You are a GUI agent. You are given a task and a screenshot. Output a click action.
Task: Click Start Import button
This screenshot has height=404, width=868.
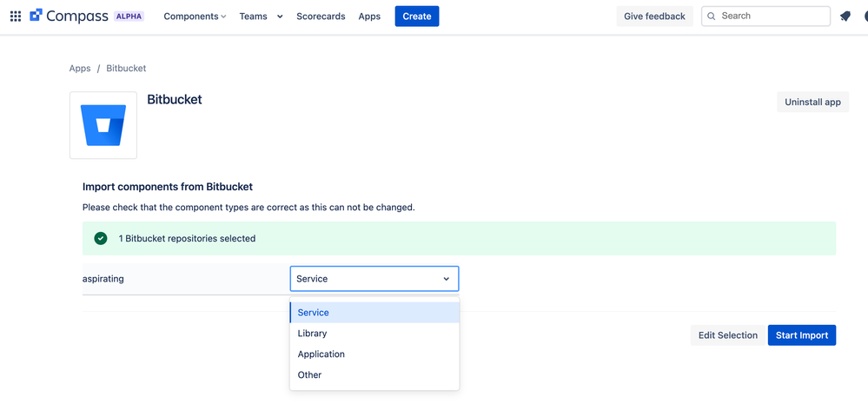coord(802,334)
